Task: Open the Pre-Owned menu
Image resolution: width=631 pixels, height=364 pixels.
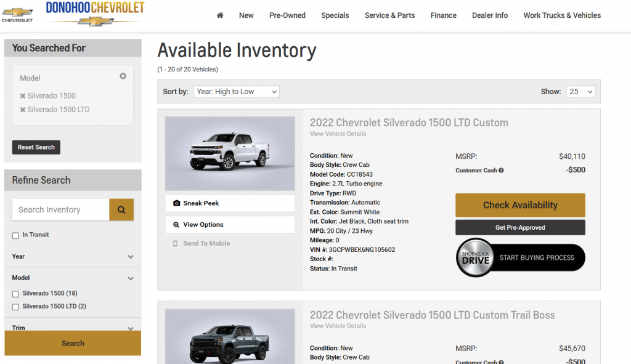Action: (x=287, y=15)
